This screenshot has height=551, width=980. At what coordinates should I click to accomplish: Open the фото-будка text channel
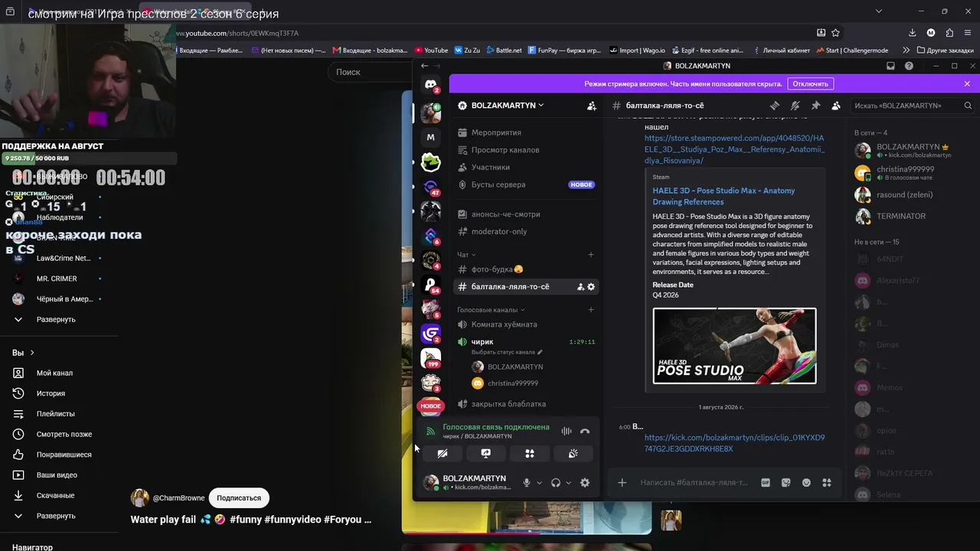pos(498,269)
